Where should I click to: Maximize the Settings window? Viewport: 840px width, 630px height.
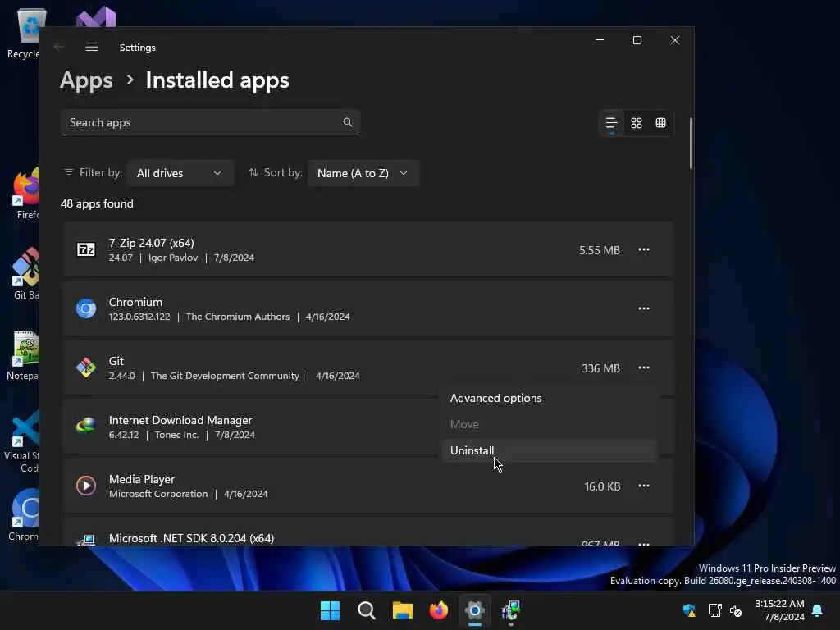pyautogui.click(x=637, y=40)
